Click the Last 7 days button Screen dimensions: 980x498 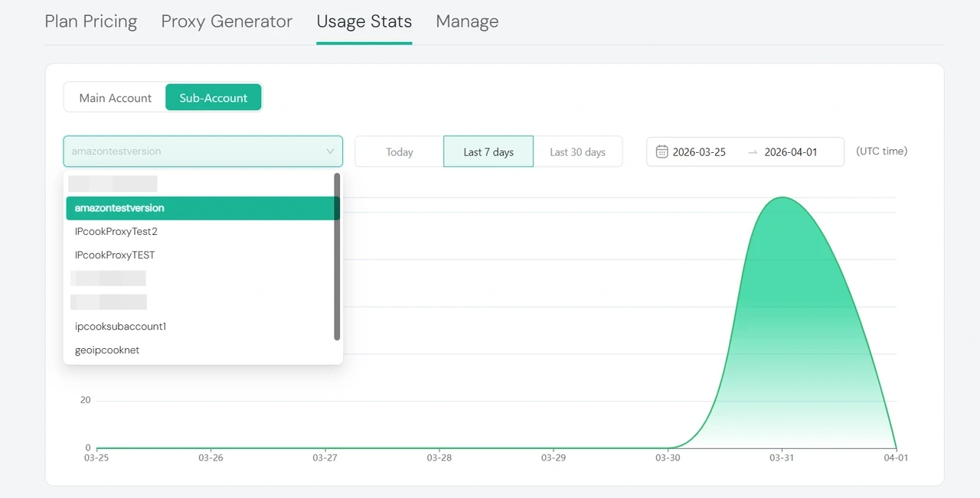488,151
